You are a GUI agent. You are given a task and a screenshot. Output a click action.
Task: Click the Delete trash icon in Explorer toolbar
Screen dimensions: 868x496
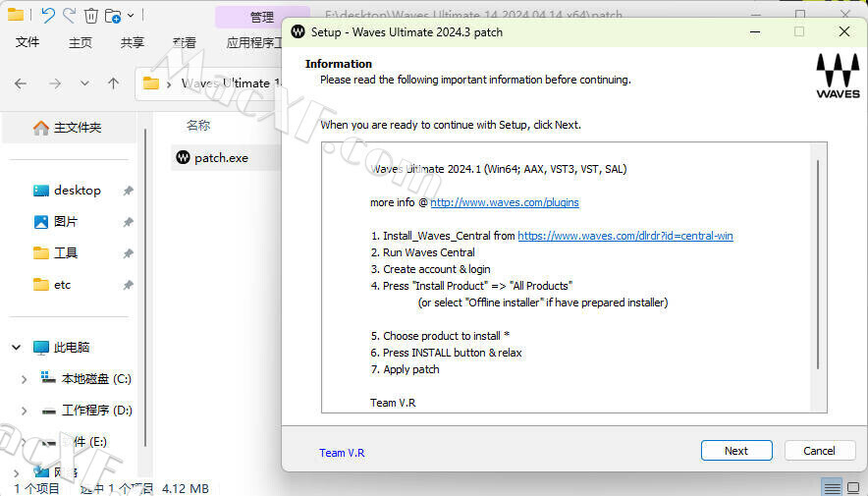tap(90, 16)
